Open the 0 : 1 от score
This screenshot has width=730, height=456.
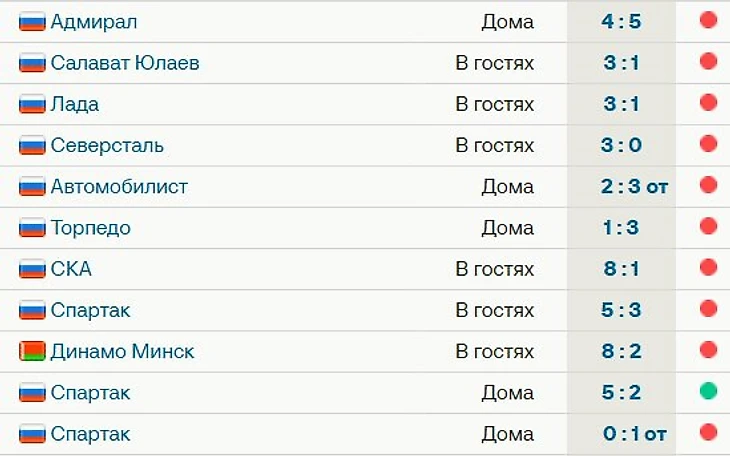click(634, 434)
